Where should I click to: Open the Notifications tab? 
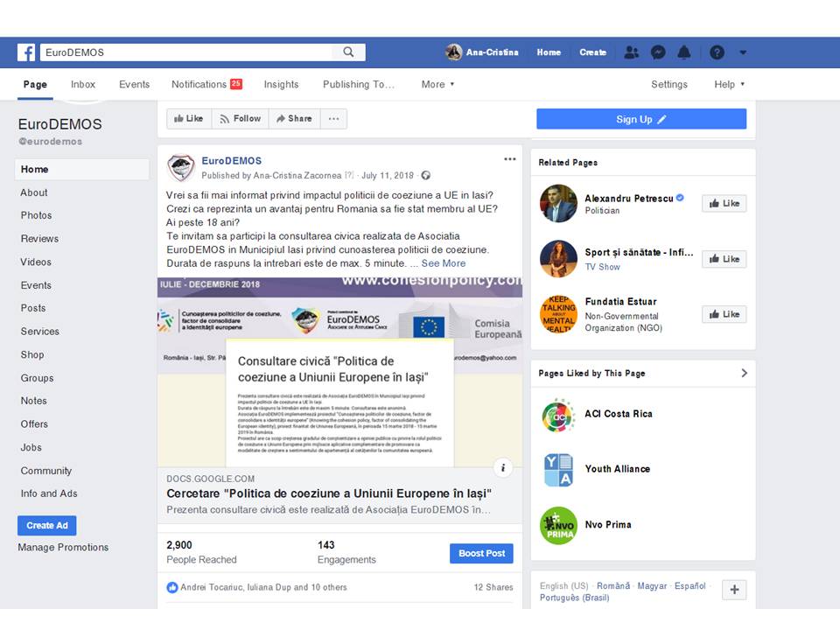tap(206, 85)
